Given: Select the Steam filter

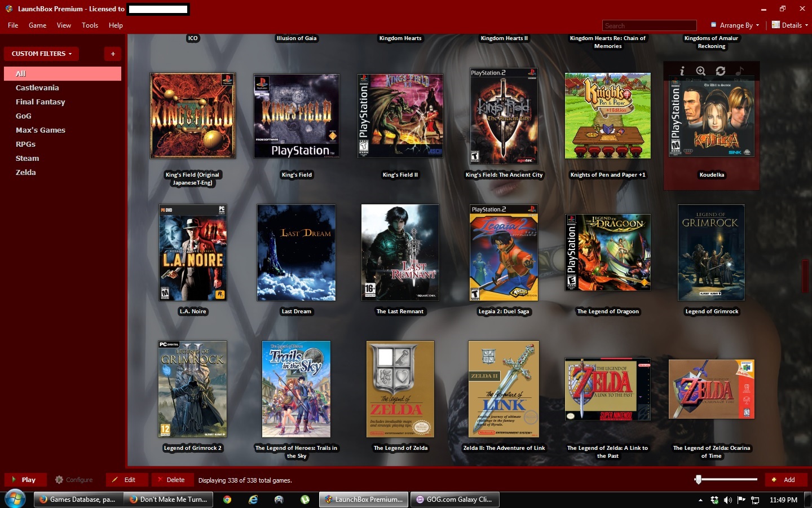Looking at the screenshot, I should [63, 159].
